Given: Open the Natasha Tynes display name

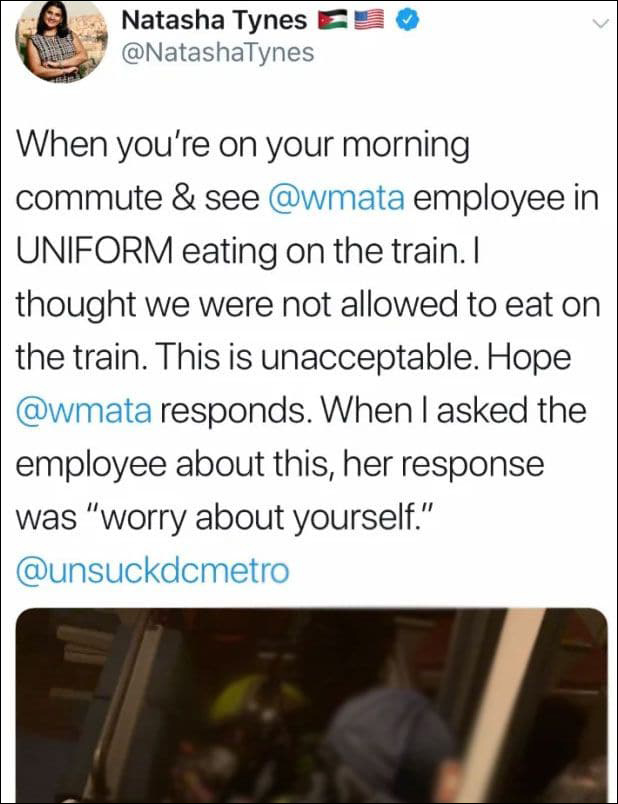Looking at the screenshot, I should coord(214,21).
